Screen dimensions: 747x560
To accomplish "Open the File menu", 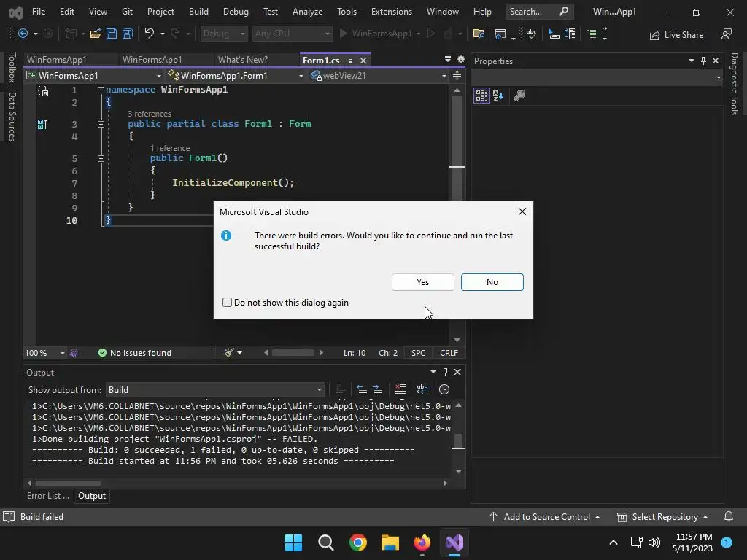I will tap(39, 12).
